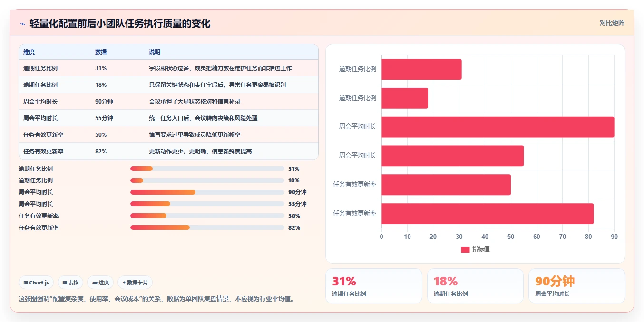
Task: Click the 31% cell in the table
Action: click(x=101, y=68)
